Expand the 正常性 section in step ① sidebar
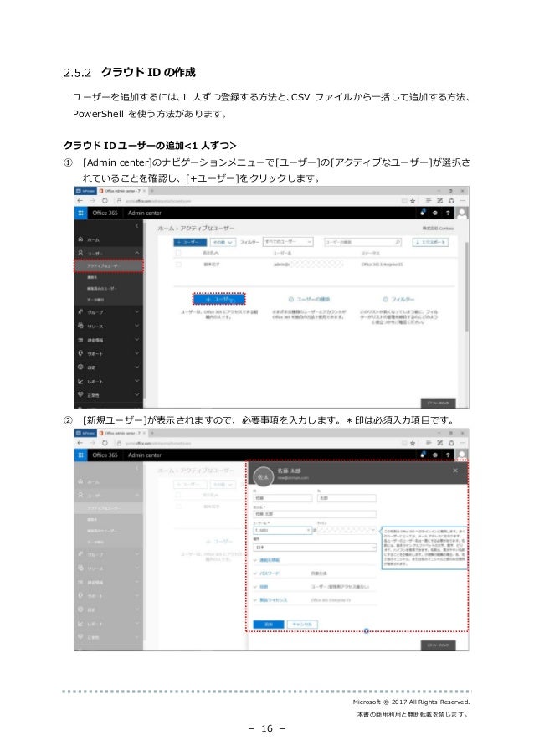Viewport: 534px width, 756px height. [x=137, y=394]
